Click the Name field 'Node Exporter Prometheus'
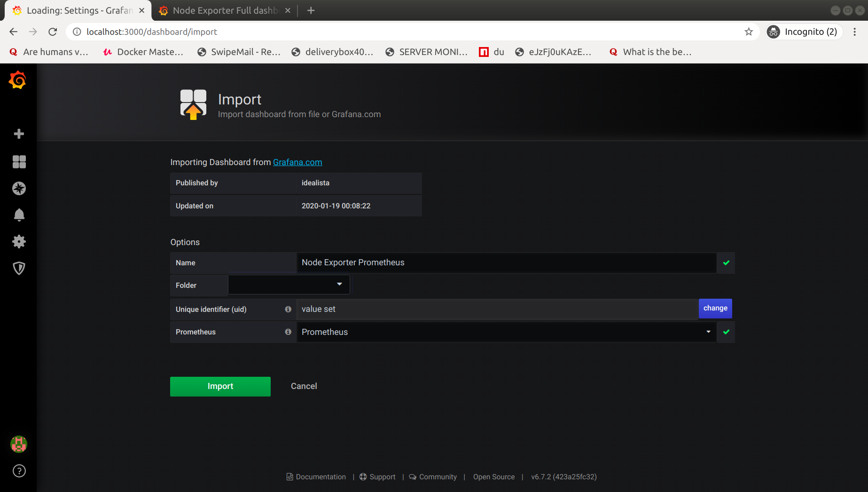The width and height of the screenshot is (868, 492). (507, 262)
